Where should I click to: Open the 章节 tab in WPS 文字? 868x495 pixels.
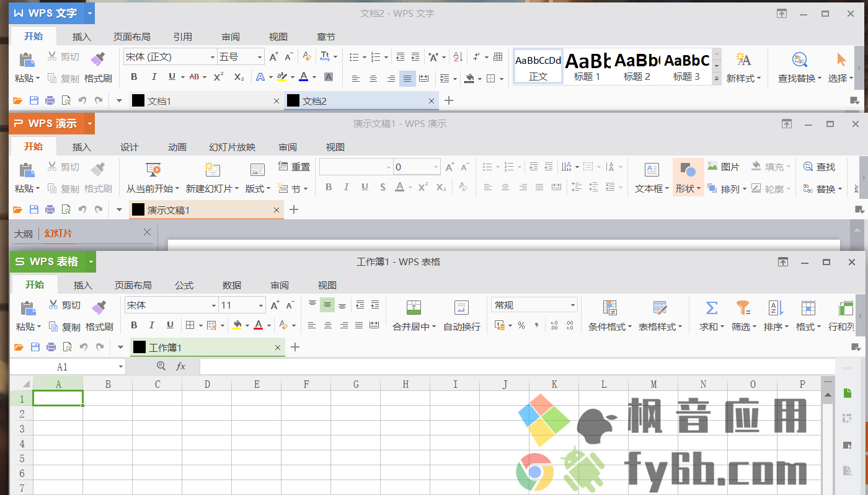326,37
